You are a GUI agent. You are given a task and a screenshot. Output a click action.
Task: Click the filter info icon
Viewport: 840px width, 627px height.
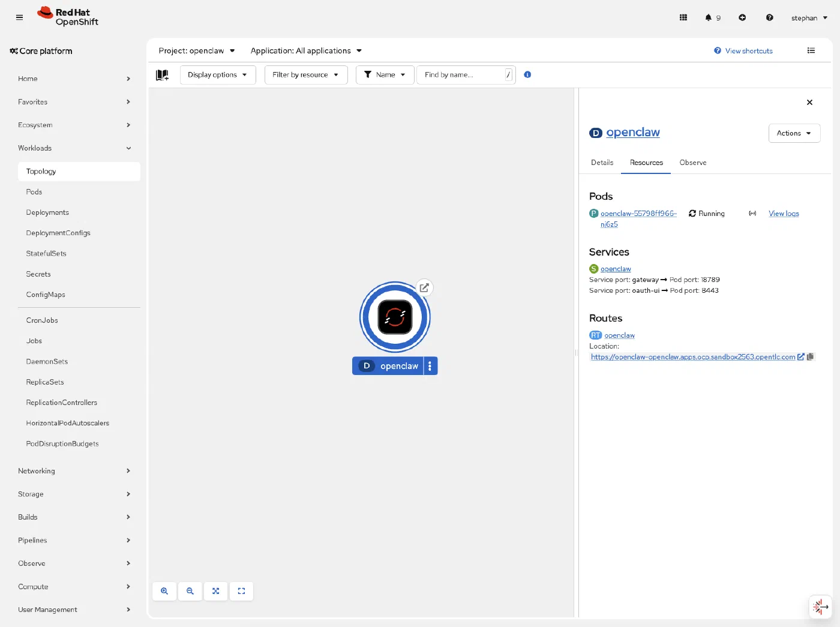527,74
